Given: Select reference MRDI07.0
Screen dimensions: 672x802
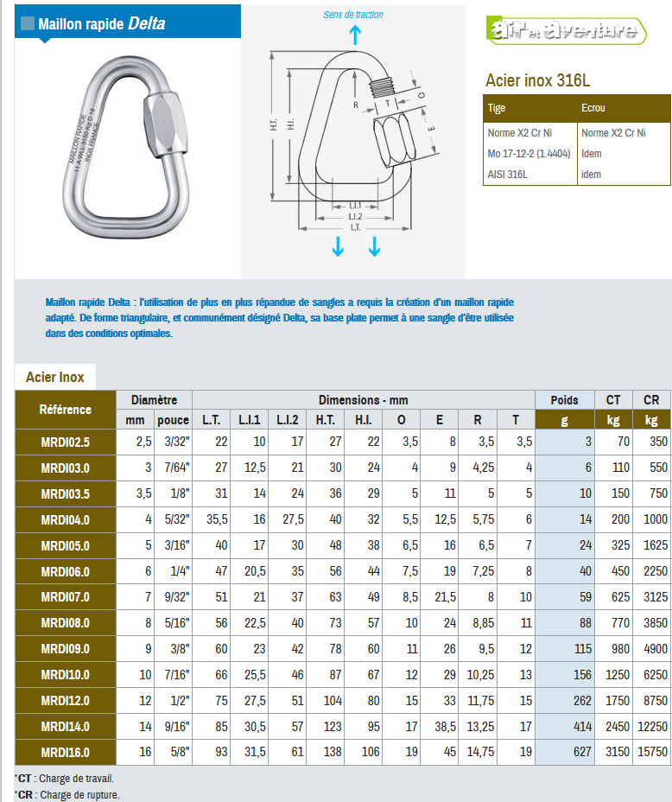Looking at the screenshot, I should tap(66, 597).
